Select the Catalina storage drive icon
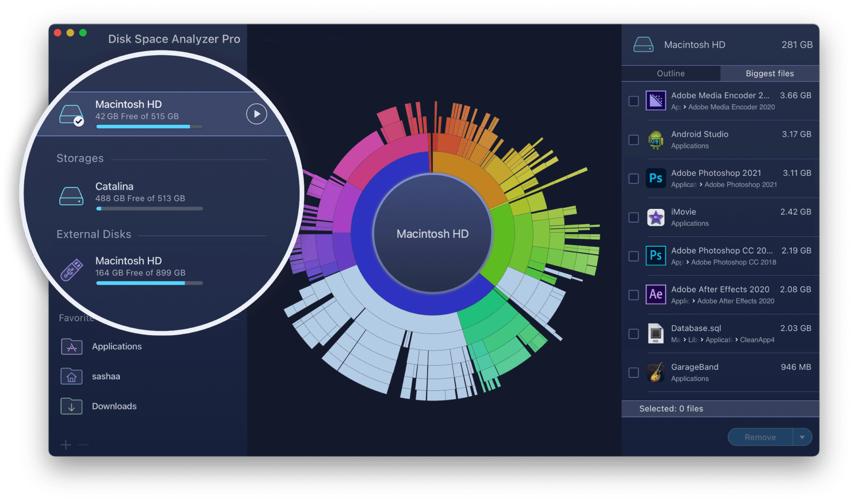Screen dimensions: 868x503 coord(71,196)
